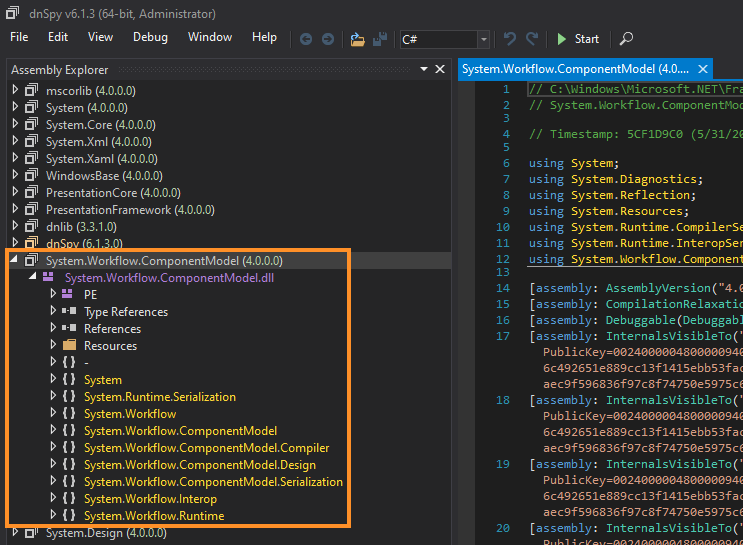Open the File menu
This screenshot has width=743, height=545.
point(19,37)
